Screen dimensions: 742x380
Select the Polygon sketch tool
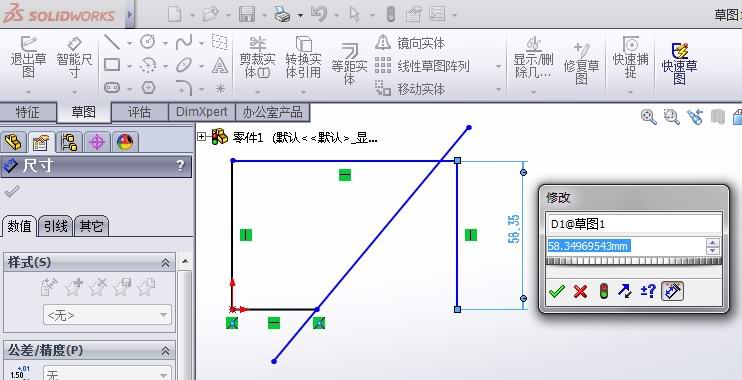(x=148, y=88)
